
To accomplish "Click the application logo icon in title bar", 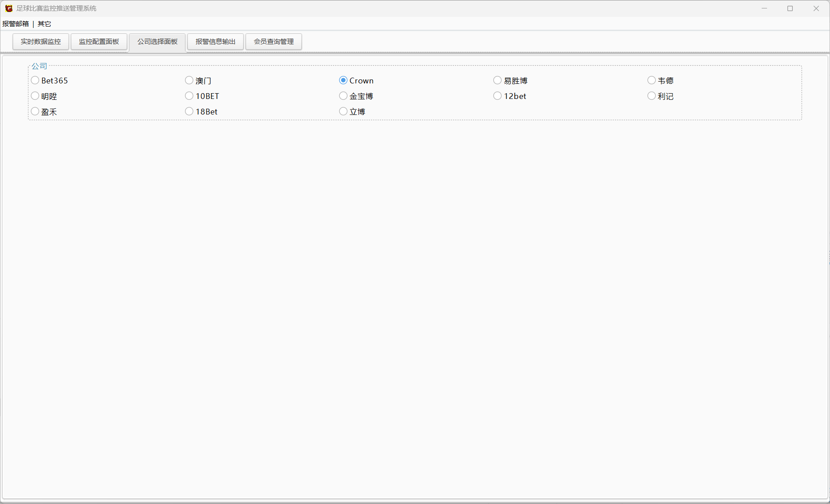I will (x=9, y=8).
